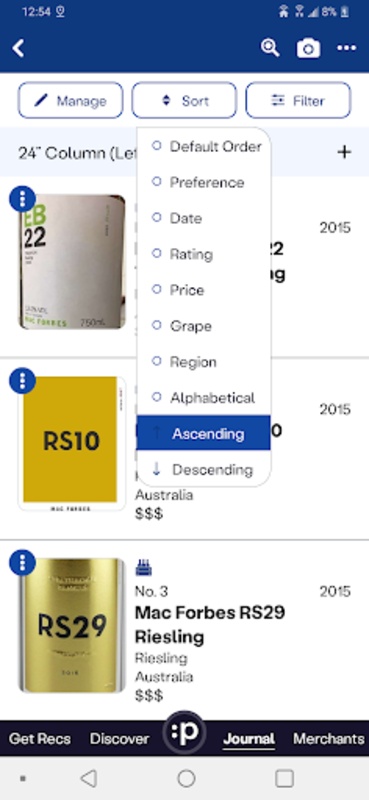Add item with plus icon in column header
369x800 pixels.
(345, 152)
